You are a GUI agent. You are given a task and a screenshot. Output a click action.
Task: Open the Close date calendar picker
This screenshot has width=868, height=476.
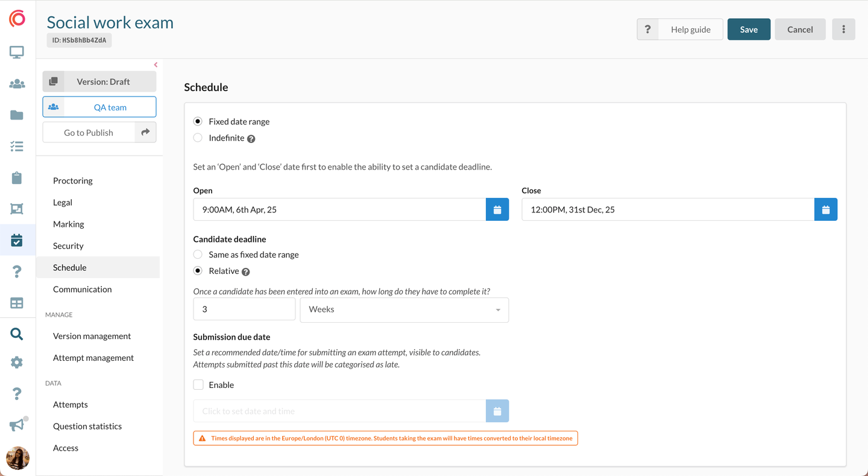(825, 209)
